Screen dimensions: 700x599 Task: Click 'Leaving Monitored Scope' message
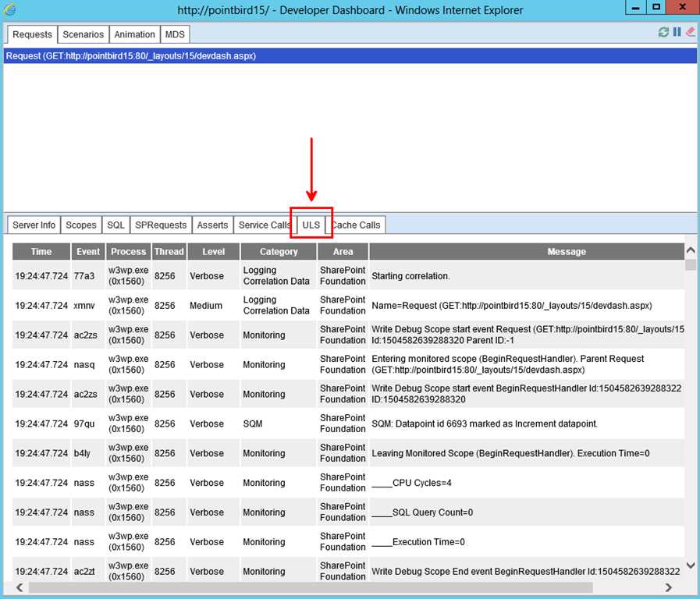pyautogui.click(x=510, y=453)
